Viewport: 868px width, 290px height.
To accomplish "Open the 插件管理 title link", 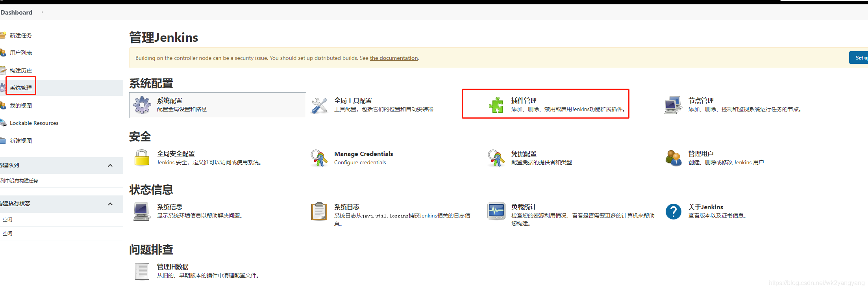I will click(x=524, y=100).
